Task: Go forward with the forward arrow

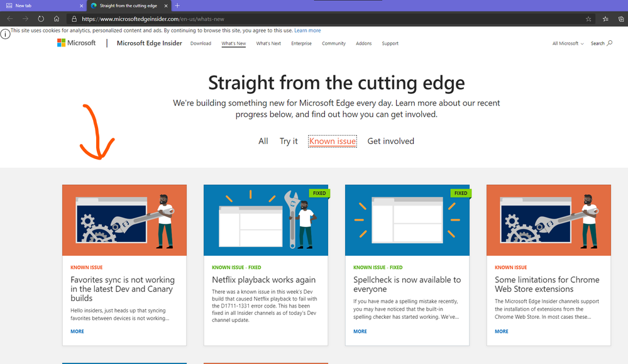Action: point(25,19)
